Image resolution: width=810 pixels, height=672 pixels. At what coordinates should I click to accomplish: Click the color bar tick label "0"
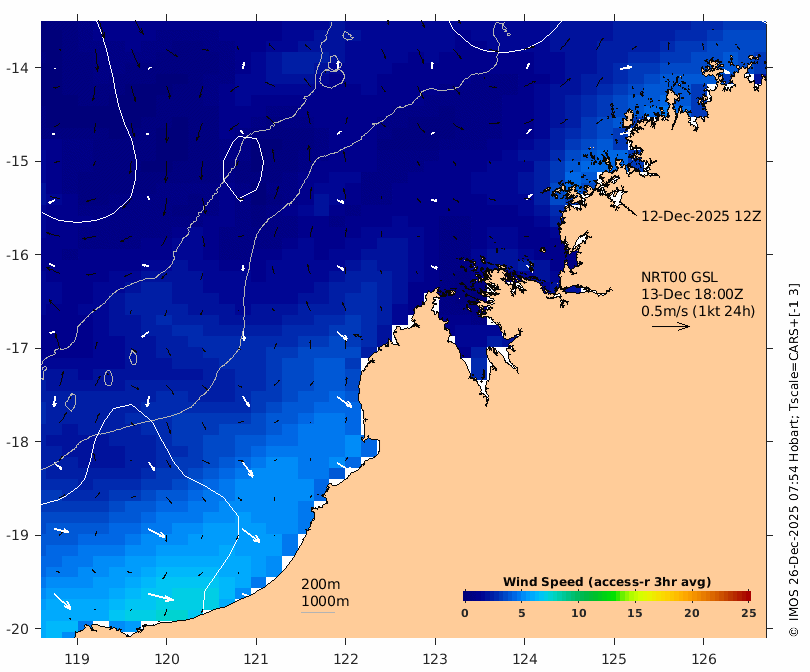coord(465,613)
